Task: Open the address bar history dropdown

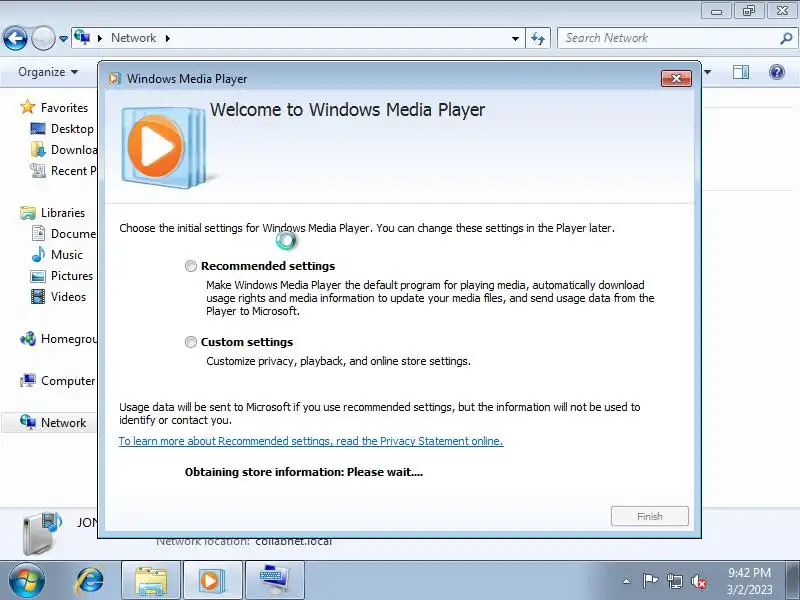Action: [515, 38]
